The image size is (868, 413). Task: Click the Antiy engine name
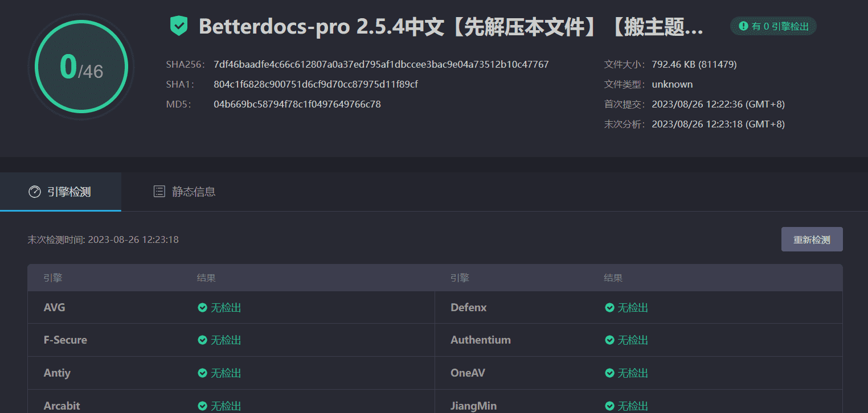point(57,373)
